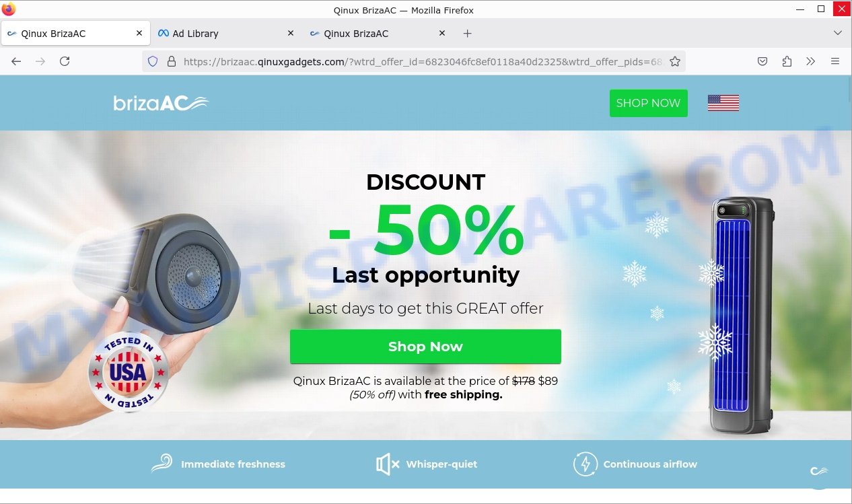Open the Extensions puzzle icon

tap(787, 61)
